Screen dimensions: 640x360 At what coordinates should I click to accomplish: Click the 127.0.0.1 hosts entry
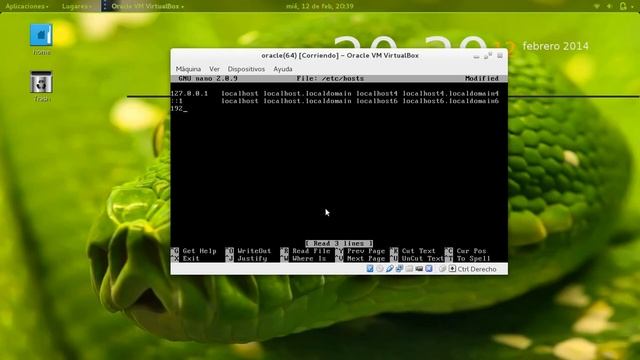(x=335, y=93)
